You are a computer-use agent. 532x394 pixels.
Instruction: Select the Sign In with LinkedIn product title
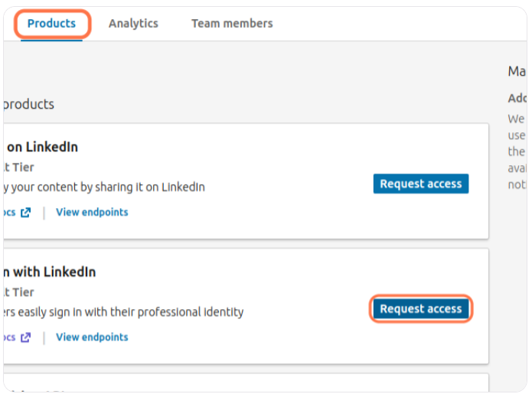(x=51, y=272)
